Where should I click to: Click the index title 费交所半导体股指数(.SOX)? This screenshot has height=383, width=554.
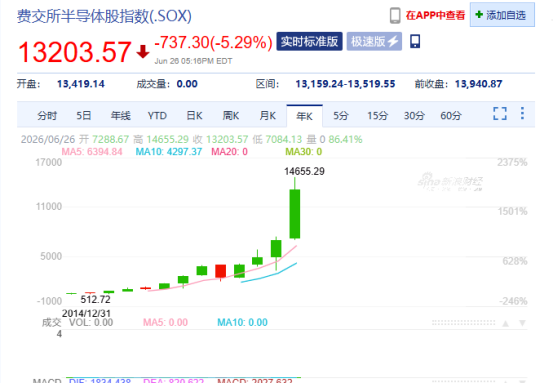(x=104, y=16)
